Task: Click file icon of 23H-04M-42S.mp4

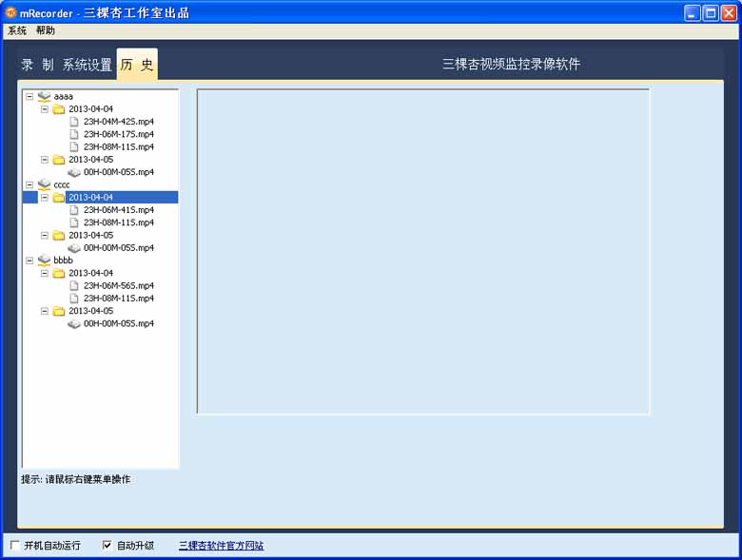Action: [x=74, y=122]
